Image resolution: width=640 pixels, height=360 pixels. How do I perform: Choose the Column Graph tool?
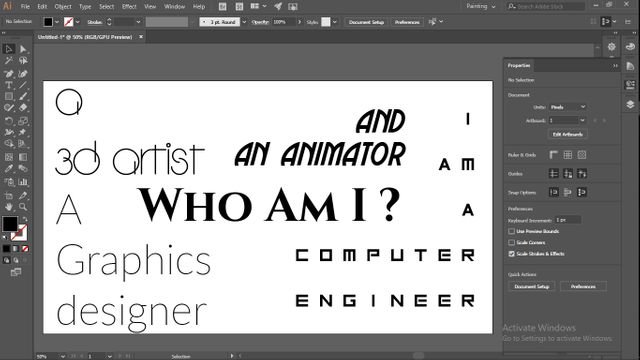click(x=23, y=182)
